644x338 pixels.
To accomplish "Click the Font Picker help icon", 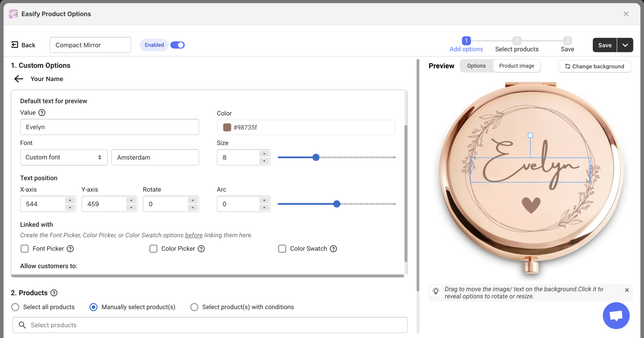I will tap(70, 249).
